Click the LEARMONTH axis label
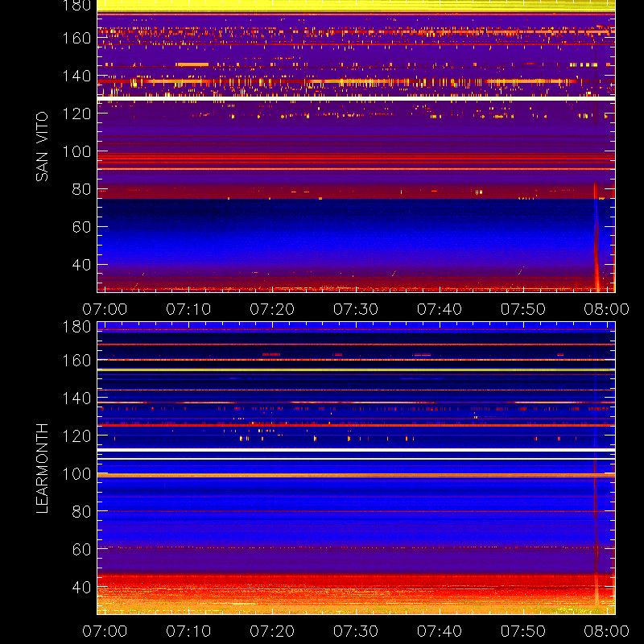Screen dimensions: 644x644 [x=42, y=469]
